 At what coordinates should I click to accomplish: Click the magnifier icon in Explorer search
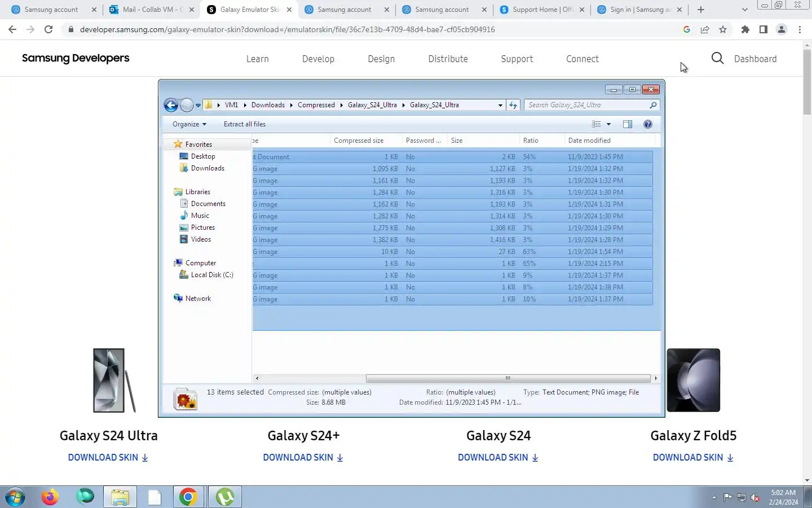653,105
